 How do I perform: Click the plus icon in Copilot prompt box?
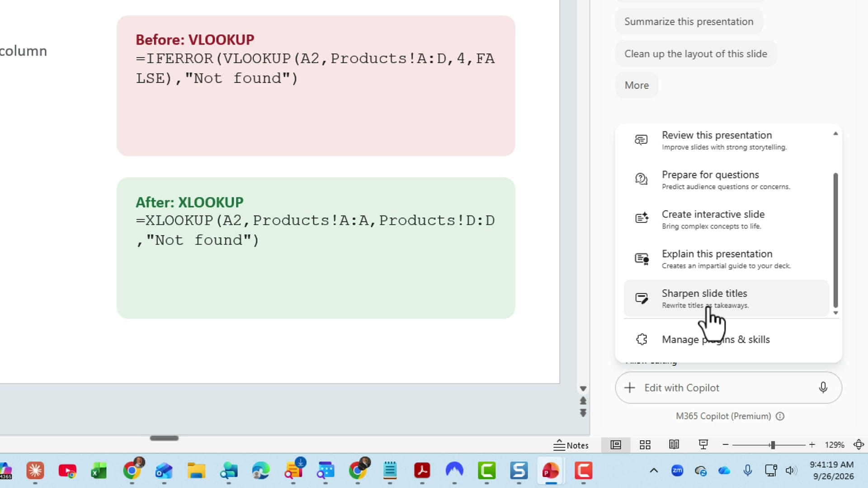tap(629, 388)
